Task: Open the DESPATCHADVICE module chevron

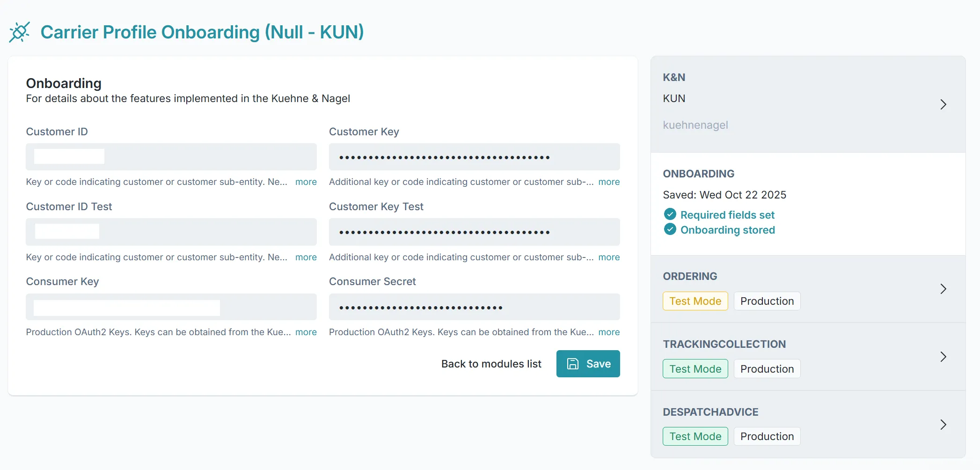Action: coord(943,425)
